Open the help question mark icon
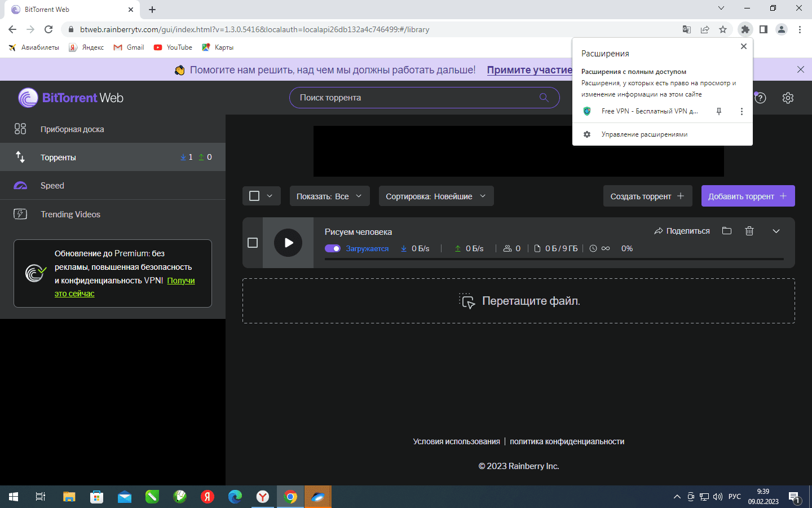812x508 pixels. (x=761, y=98)
